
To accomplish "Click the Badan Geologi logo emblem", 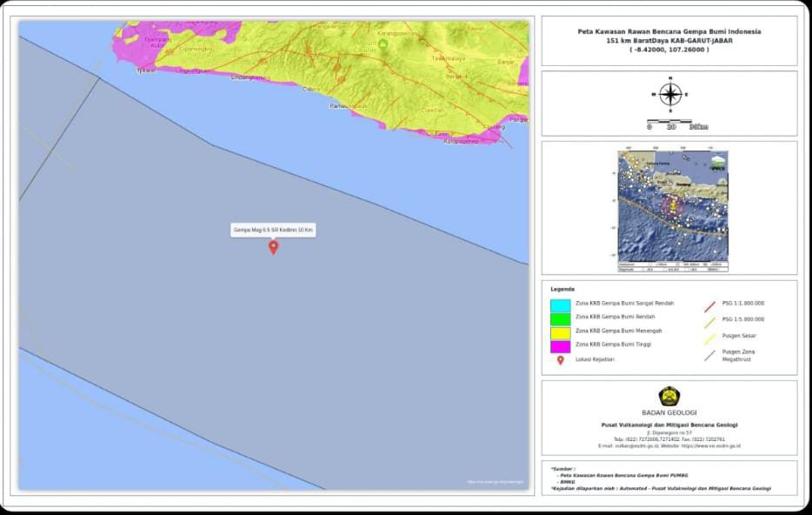I will tap(669, 397).
